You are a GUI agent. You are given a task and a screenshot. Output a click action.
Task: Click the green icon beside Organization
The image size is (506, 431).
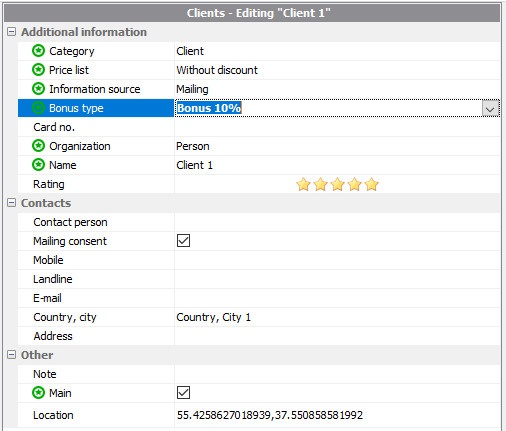[38, 146]
